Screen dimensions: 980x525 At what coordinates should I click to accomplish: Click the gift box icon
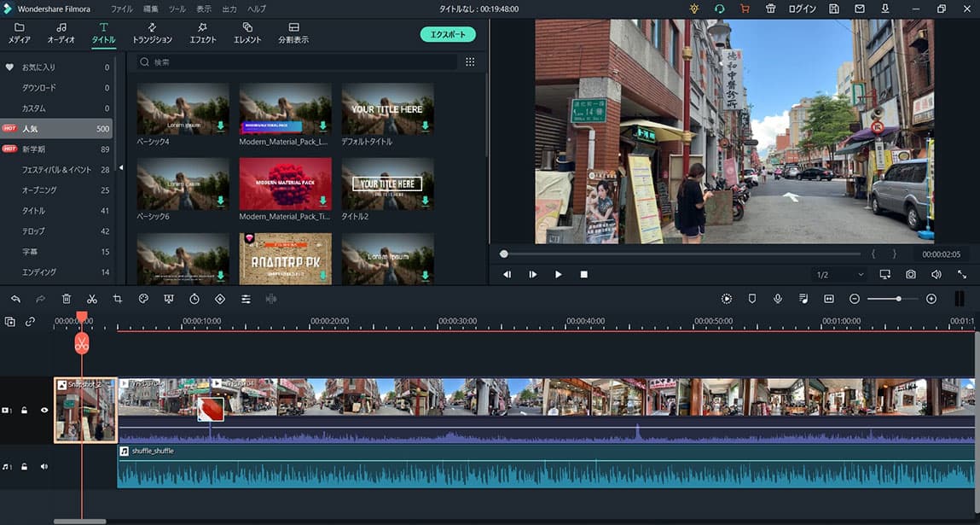(770, 9)
